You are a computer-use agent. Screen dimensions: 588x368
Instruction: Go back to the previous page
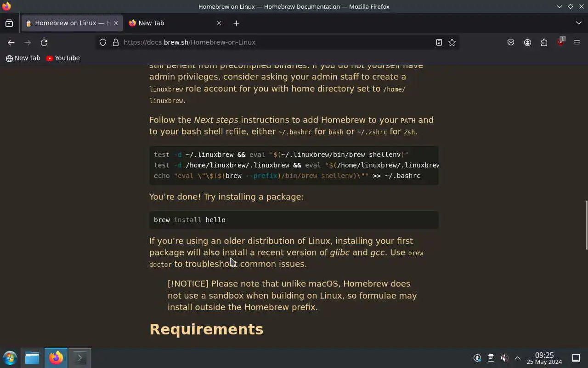click(x=11, y=42)
